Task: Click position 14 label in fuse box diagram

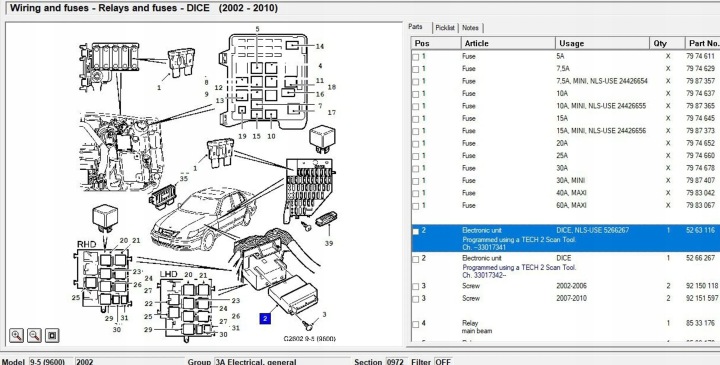Action: (x=320, y=46)
